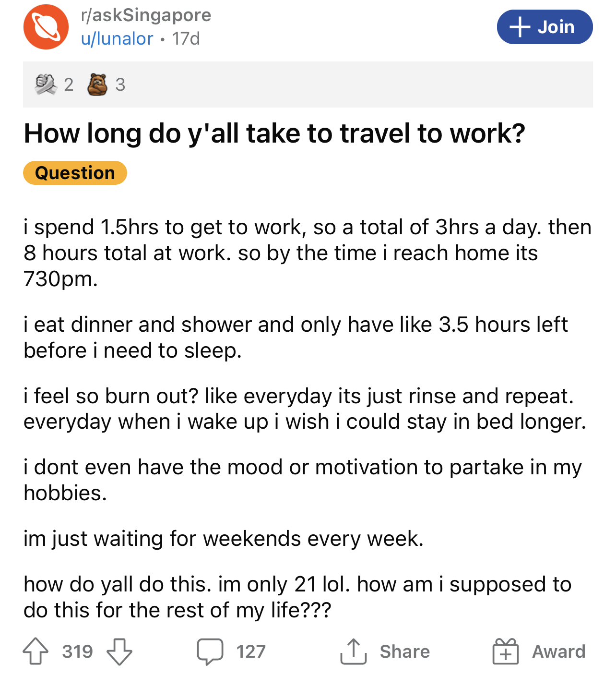Visit u/lunalor profile

point(117,38)
